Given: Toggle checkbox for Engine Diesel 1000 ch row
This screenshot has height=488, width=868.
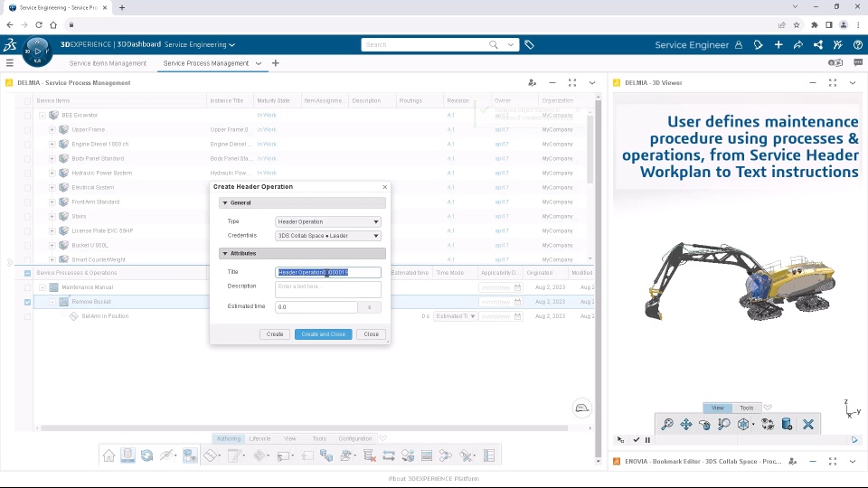Looking at the screenshot, I should pos(28,144).
